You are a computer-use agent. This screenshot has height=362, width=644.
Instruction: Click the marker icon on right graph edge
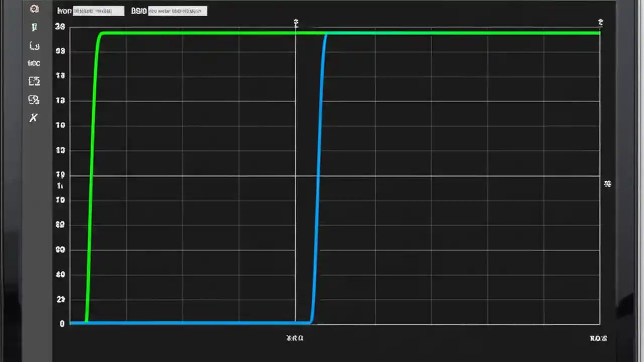click(x=607, y=184)
